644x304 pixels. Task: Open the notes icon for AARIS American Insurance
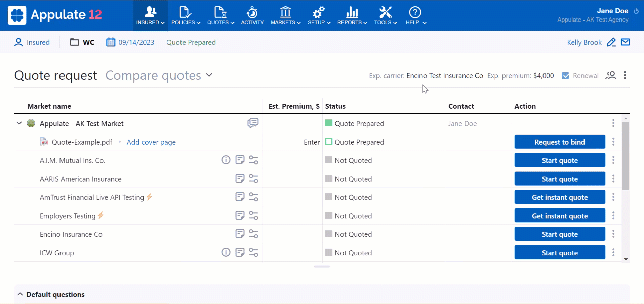coord(240,178)
